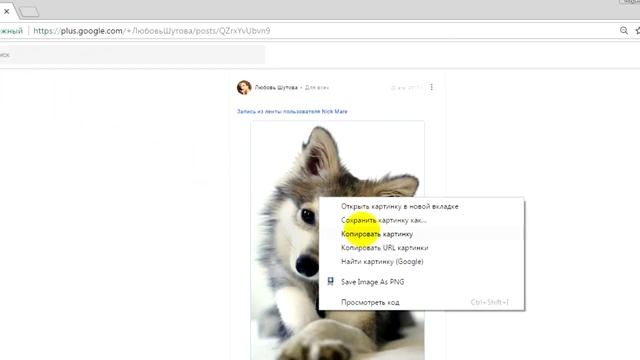Close the current browser tab
The image size is (640, 360).
click(x=7, y=11)
